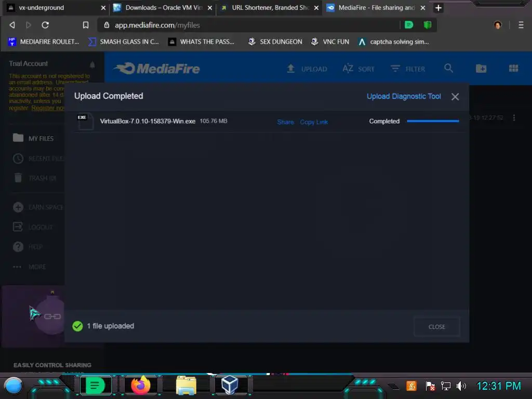This screenshot has height=399, width=532.
Task: Click the EXE file icon for VirtualBox
Action: click(85, 122)
